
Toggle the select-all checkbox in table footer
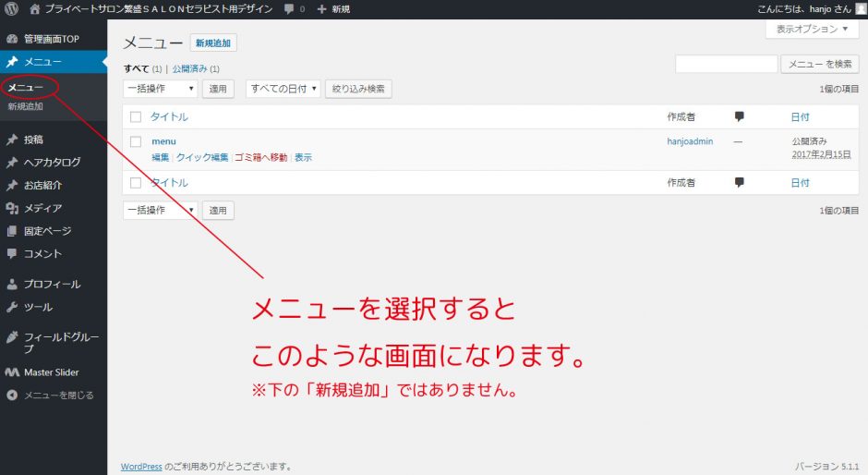[x=136, y=183]
